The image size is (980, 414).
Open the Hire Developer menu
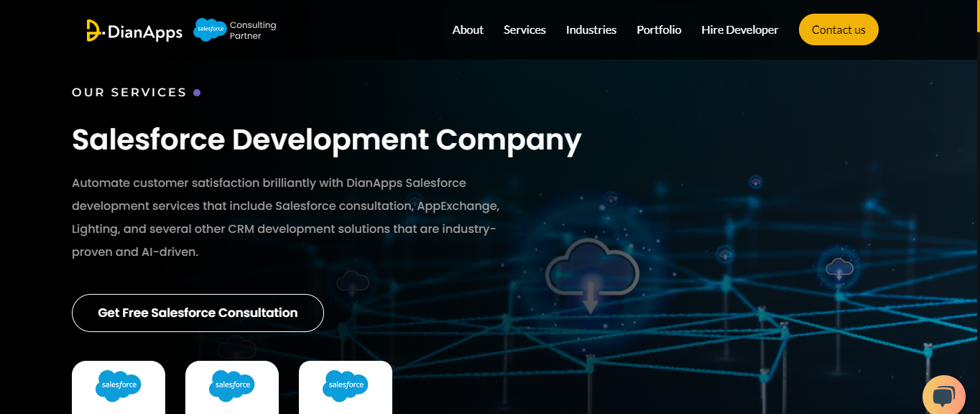coord(740,29)
